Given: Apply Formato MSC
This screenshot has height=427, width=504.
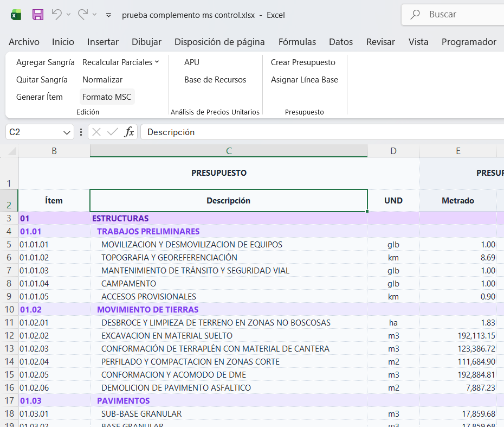Looking at the screenshot, I should 107,97.
